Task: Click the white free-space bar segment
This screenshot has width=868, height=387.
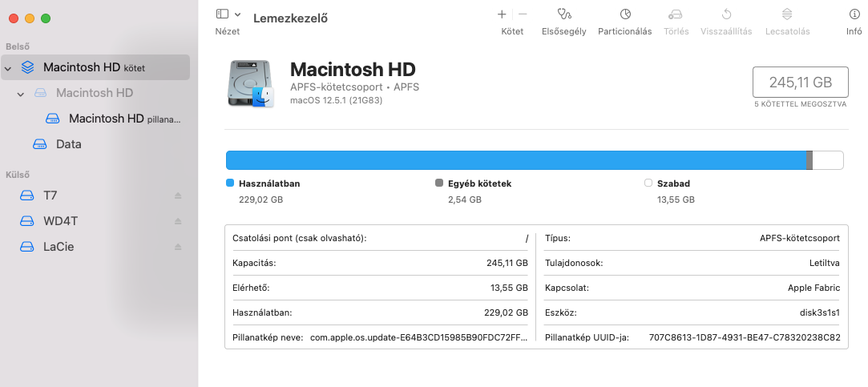Action: pos(828,160)
